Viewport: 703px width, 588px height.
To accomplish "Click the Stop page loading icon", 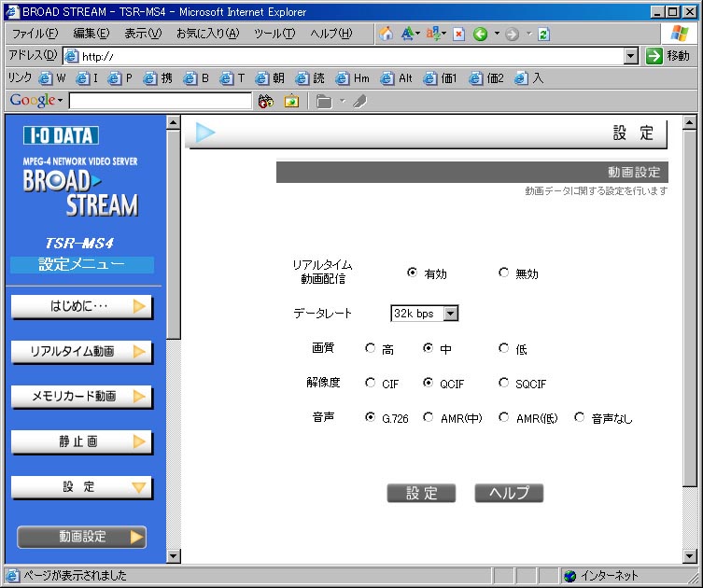I will pos(458,34).
